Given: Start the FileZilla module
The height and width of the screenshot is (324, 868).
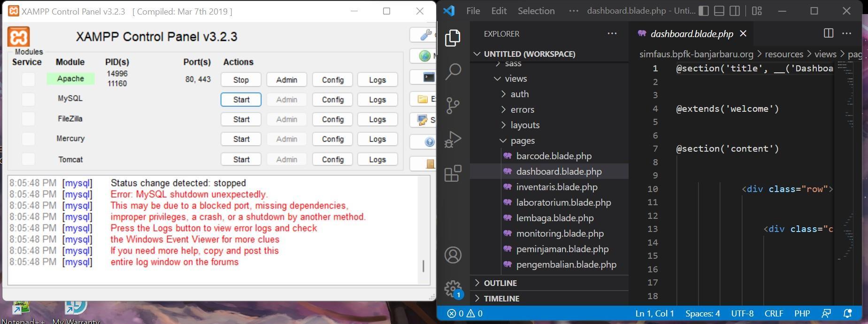Looking at the screenshot, I should [x=241, y=119].
